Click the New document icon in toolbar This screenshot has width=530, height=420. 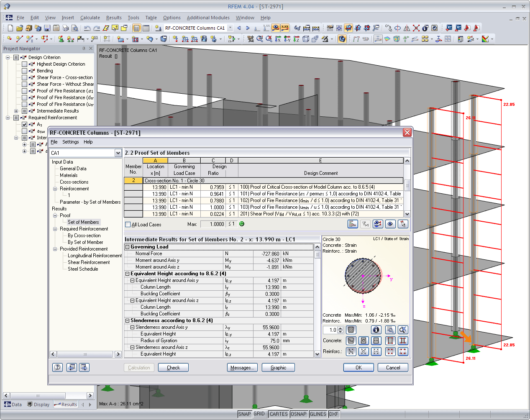point(10,28)
